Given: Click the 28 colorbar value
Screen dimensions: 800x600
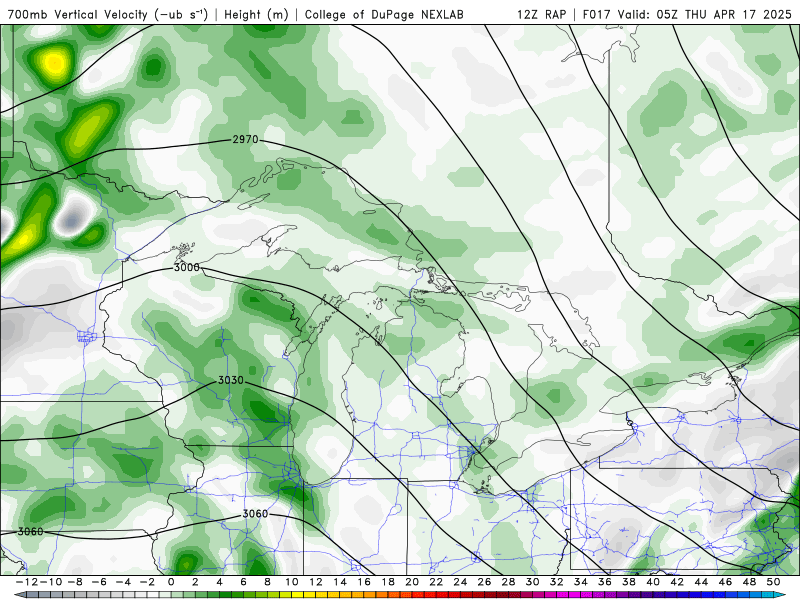Looking at the screenshot, I should tap(508, 582).
